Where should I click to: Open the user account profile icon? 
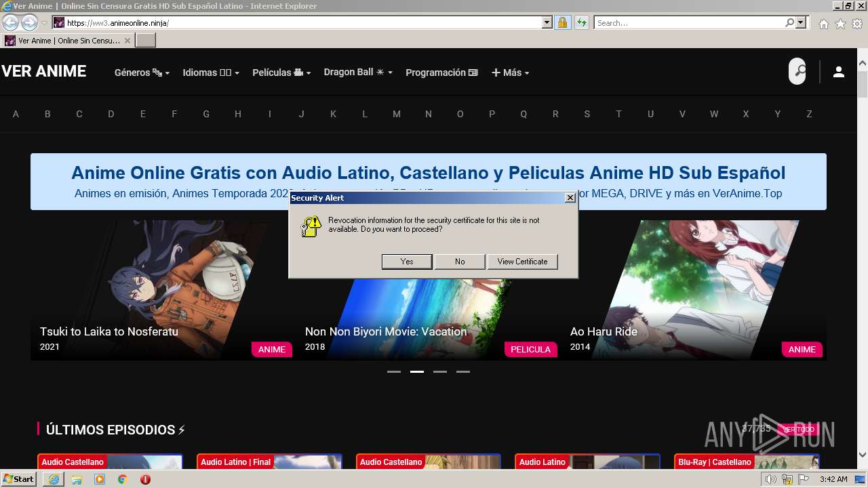[839, 72]
